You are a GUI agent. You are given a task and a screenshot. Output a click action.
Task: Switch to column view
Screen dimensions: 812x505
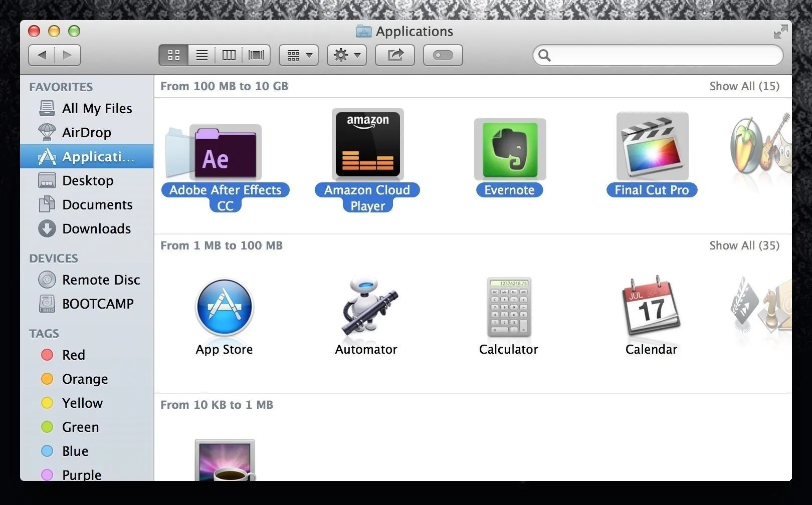(x=229, y=55)
